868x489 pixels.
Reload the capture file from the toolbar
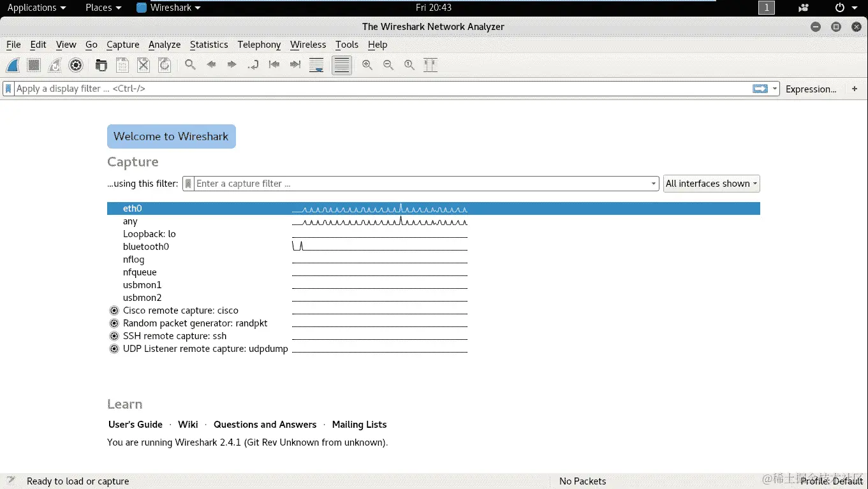click(165, 64)
